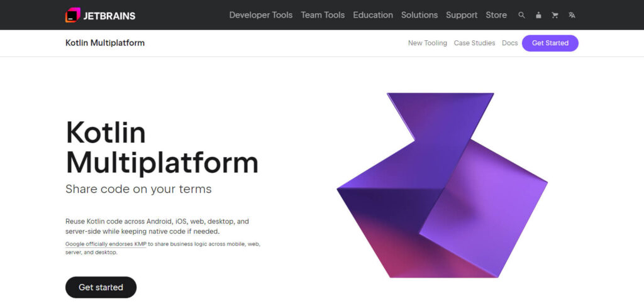
Task: Go to the Store menu item
Action: pyautogui.click(x=496, y=15)
